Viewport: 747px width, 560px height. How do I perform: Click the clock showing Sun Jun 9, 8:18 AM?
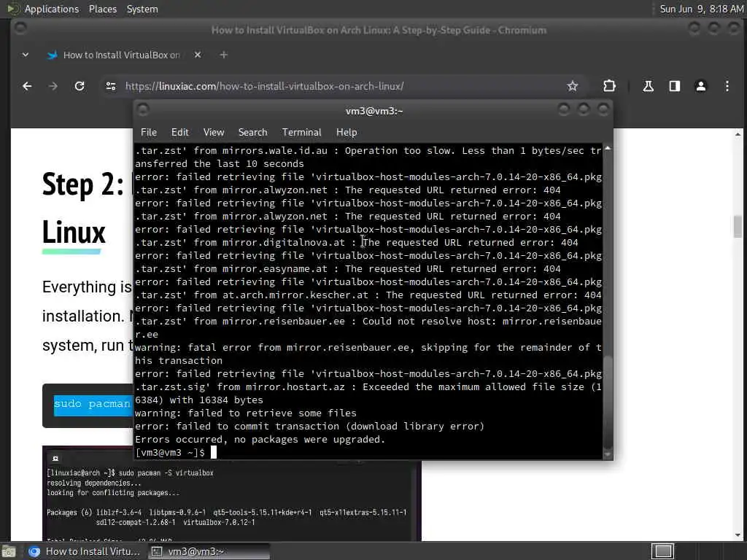point(701,9)
